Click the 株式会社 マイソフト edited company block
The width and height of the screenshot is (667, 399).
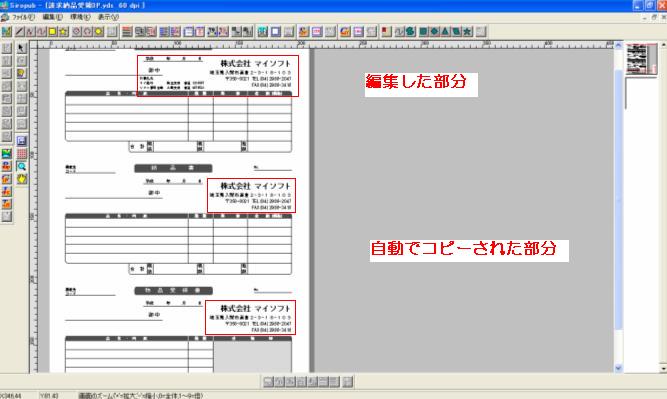[217, 76]
